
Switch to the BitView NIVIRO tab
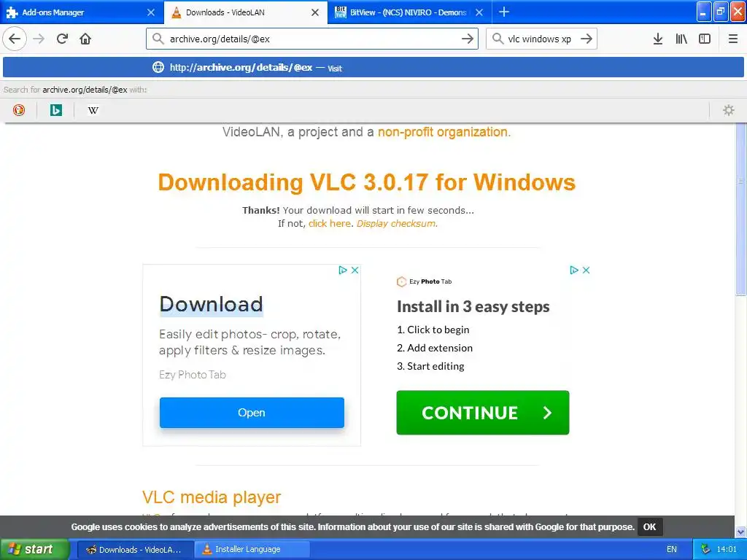click(410, 12)
